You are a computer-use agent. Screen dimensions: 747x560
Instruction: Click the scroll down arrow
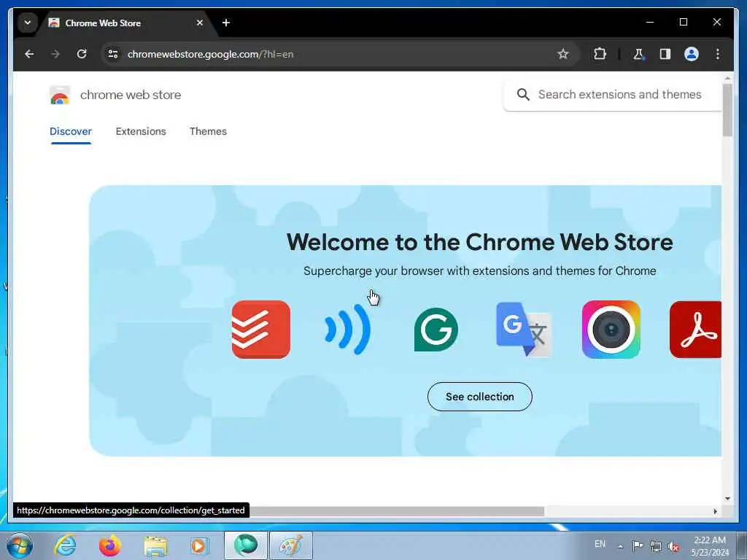pyautogui.click(x=727, y=499)
